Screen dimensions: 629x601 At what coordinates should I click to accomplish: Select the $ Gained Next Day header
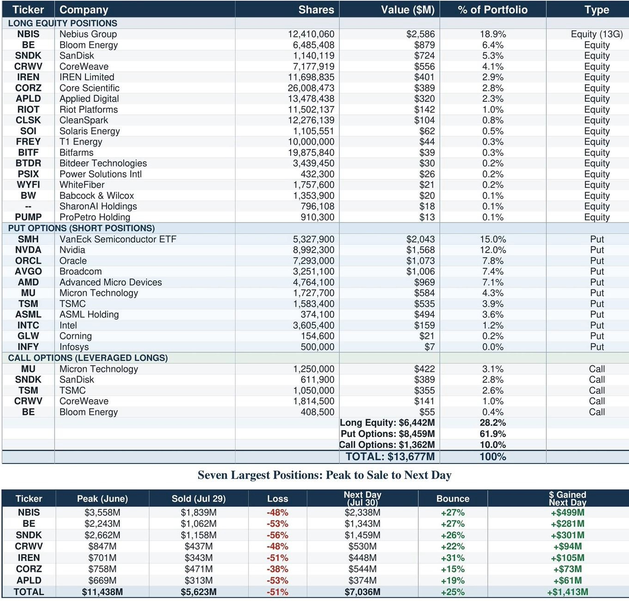click(x=568, y=498)
